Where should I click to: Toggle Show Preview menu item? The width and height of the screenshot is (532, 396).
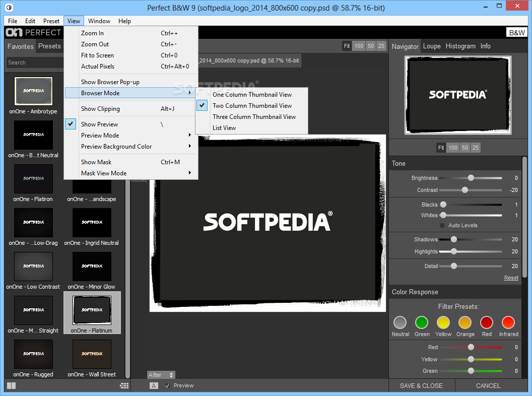[x=131, y=124]
